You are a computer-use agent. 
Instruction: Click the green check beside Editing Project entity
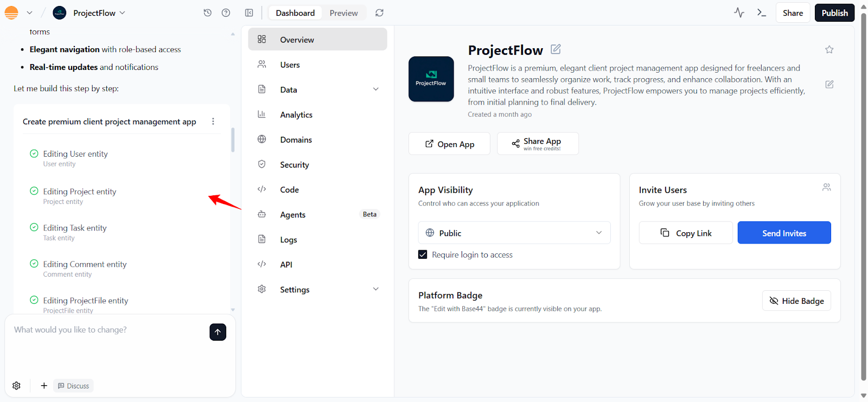click(34, 191)
